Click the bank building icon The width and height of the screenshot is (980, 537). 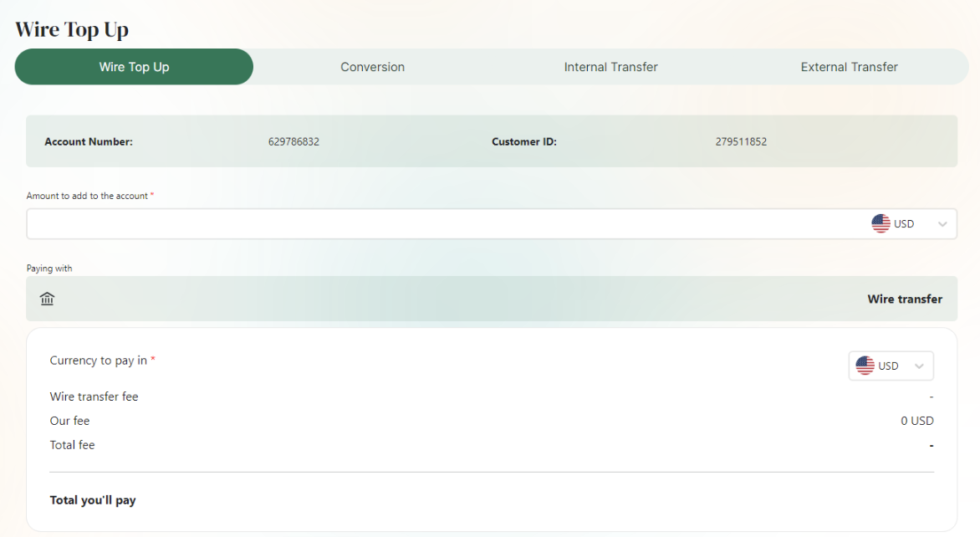click(x=47, y=299)
